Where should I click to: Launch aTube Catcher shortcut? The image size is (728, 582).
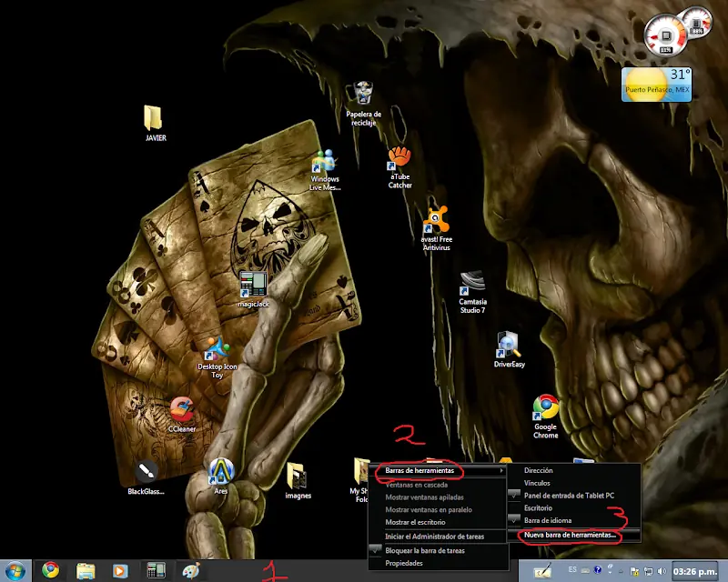click(x=399, y=166)
